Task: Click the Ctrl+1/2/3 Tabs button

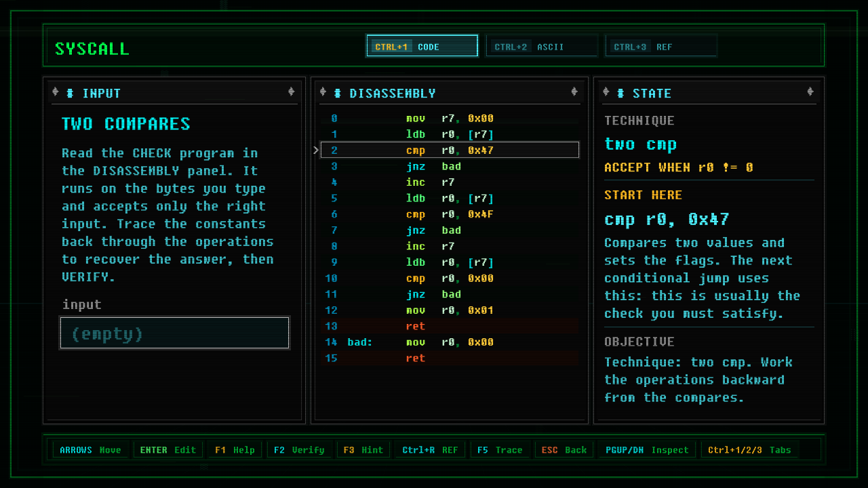Action: (x=749, y=449)
